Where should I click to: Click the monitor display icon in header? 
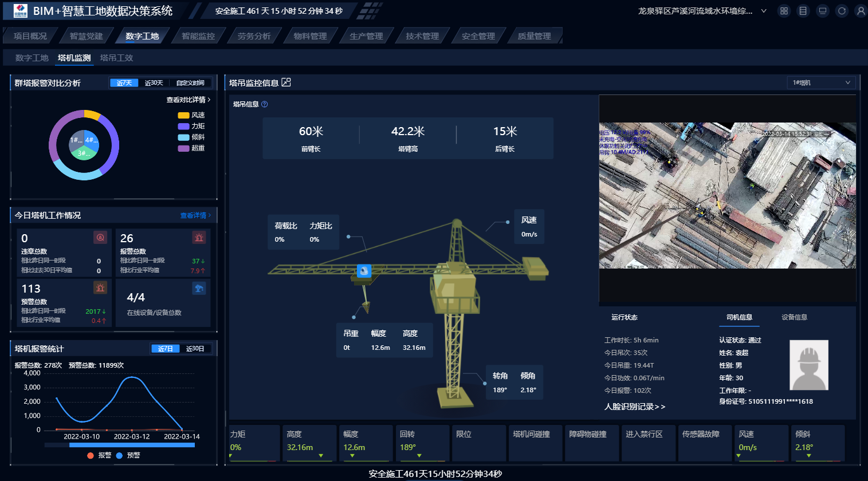point(822,11)
